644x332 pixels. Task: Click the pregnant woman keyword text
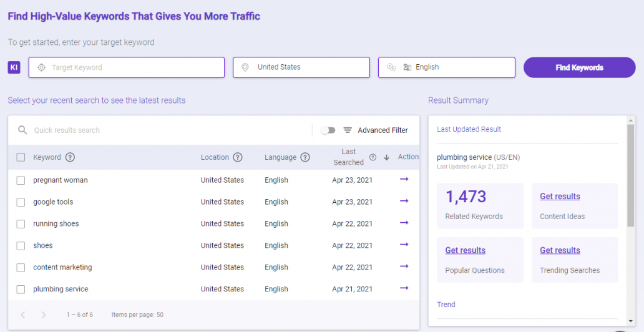coord(61,180)
